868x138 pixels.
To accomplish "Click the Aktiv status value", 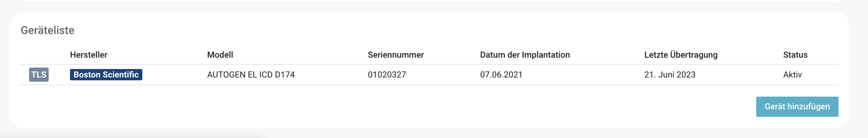I will [792, 75].
